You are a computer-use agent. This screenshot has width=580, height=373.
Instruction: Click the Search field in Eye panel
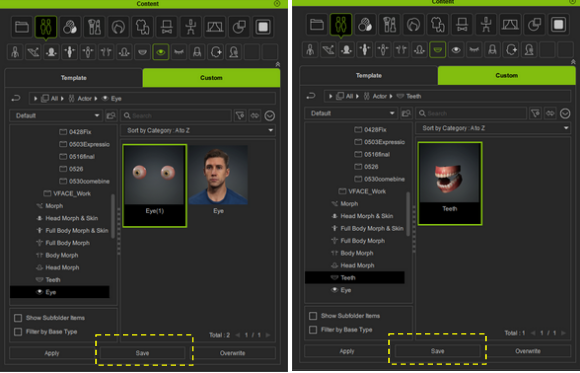coord(176,116)
